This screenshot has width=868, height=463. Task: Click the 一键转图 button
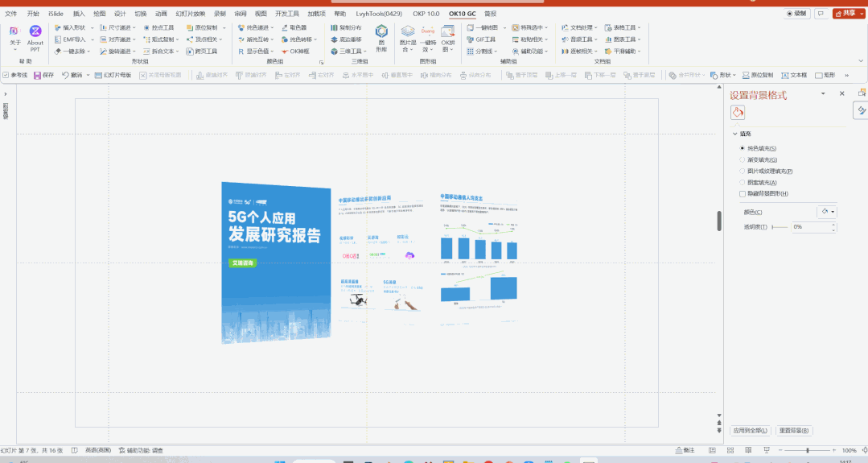(483, 27)
